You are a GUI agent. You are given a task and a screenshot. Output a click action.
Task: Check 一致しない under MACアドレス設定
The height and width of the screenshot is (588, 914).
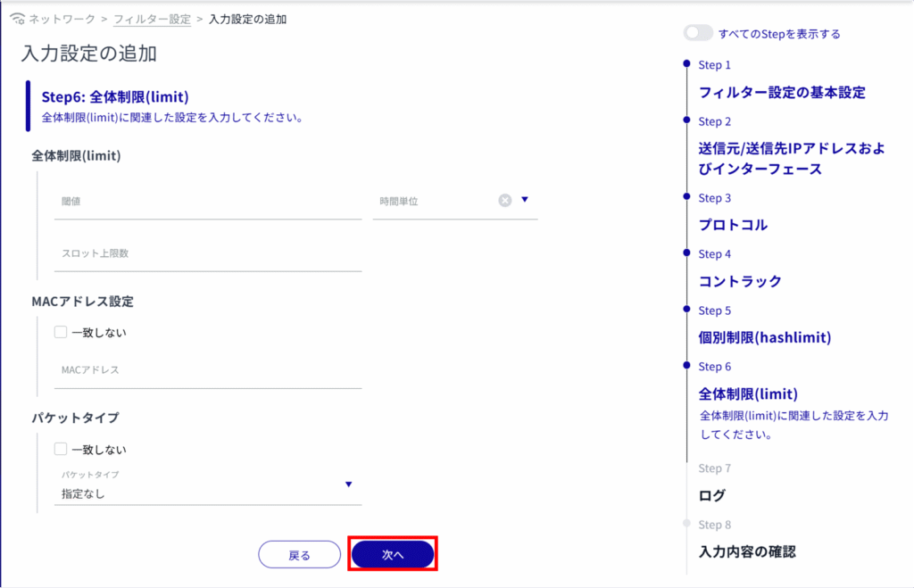click(61, 333)
